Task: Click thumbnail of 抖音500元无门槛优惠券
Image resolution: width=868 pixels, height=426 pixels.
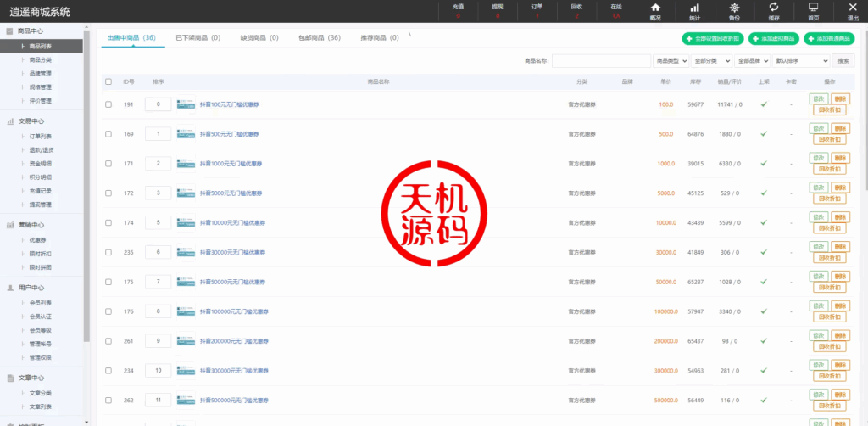Action: point(186,134)
